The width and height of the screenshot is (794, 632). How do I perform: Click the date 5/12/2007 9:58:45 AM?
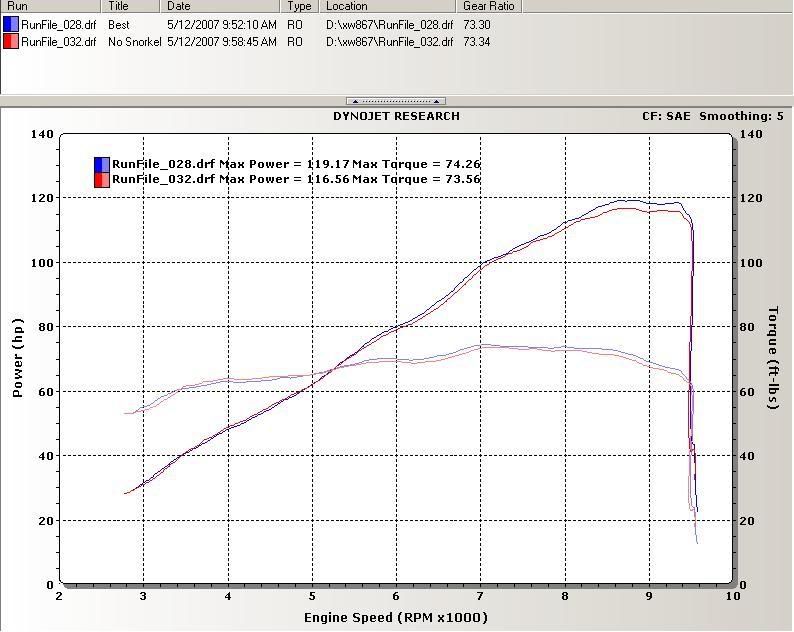(x=222, y=42)
